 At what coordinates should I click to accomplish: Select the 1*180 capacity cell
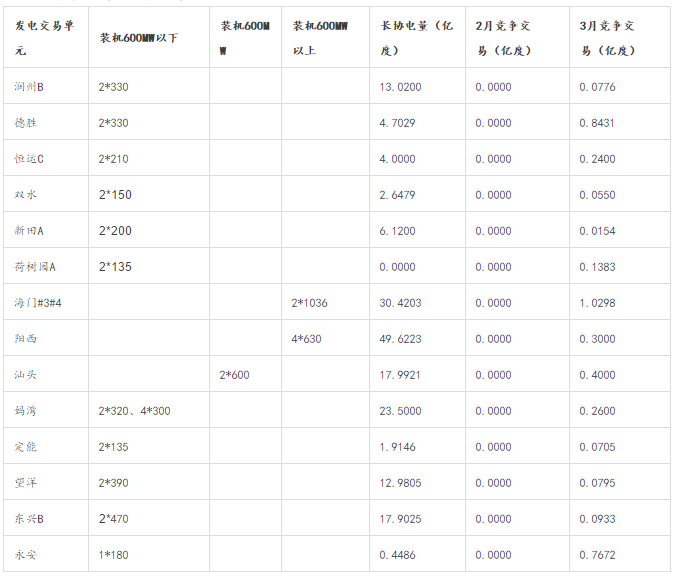pos(113,555)
